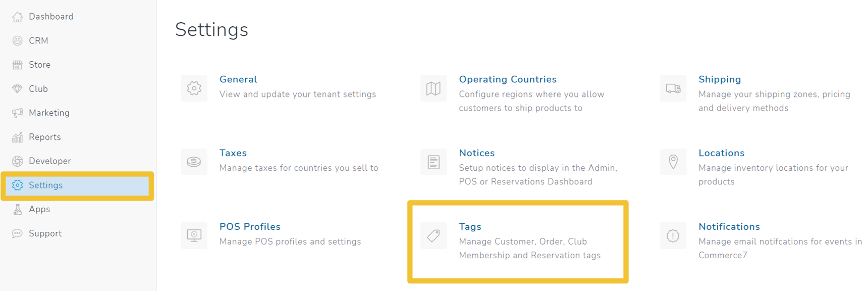The image size is (868, 291).
Task: Open POS Profiles settings
Action: point(250,226)
